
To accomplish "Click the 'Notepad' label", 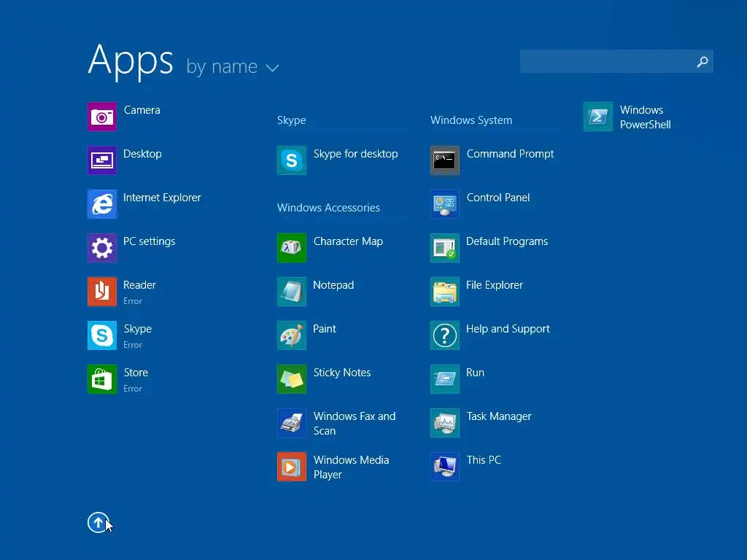I will [x=333, y=285].
